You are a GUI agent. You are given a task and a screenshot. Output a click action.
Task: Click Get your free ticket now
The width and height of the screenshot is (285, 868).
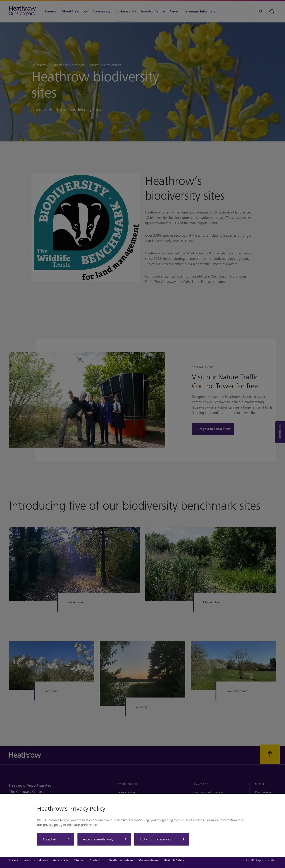tap(213, 429)
